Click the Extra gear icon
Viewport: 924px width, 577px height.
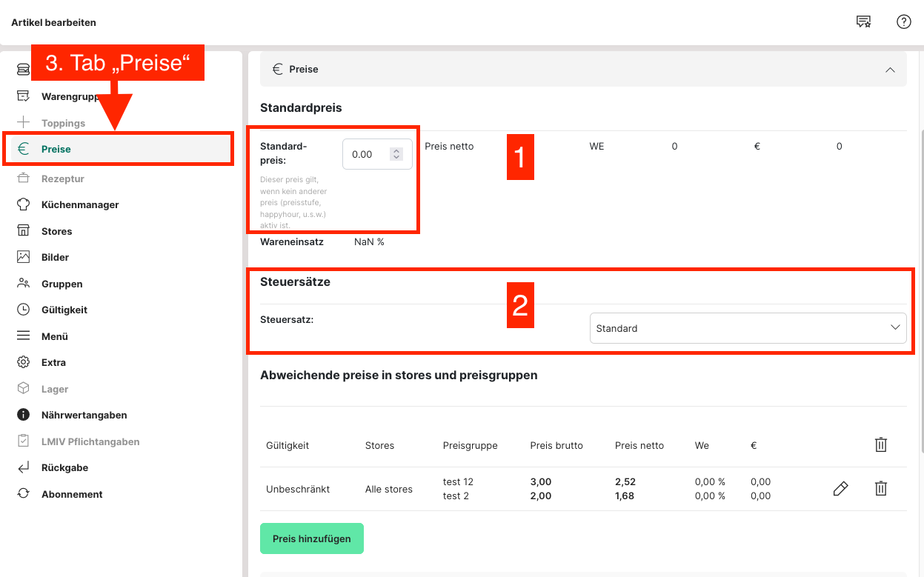click(24, 362)
